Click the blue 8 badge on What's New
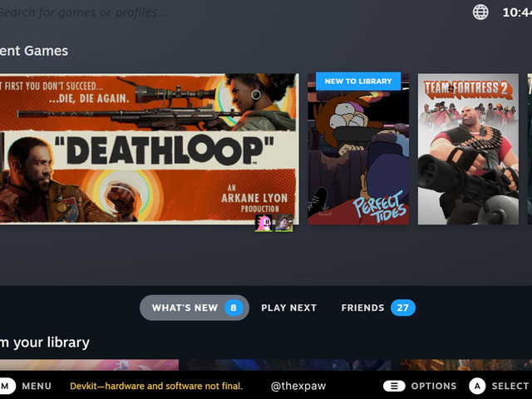Image resolution: width=532 pixels, height=399 pixels. tap(234, 308)
